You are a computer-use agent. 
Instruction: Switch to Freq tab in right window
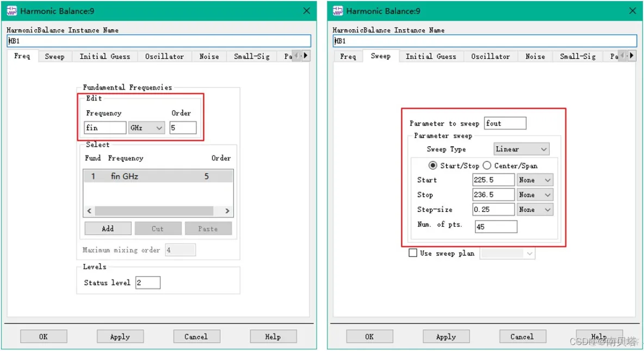click(348, 57)
